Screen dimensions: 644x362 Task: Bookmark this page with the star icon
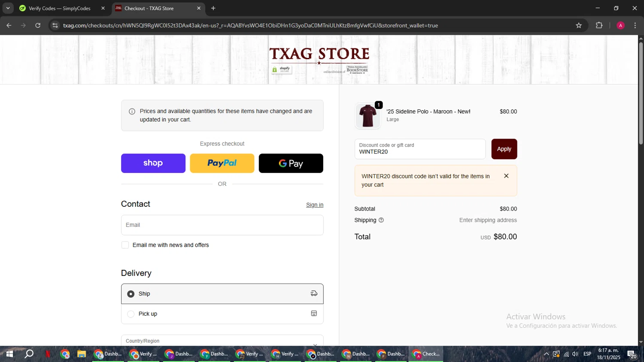click(x=579, y=25)
